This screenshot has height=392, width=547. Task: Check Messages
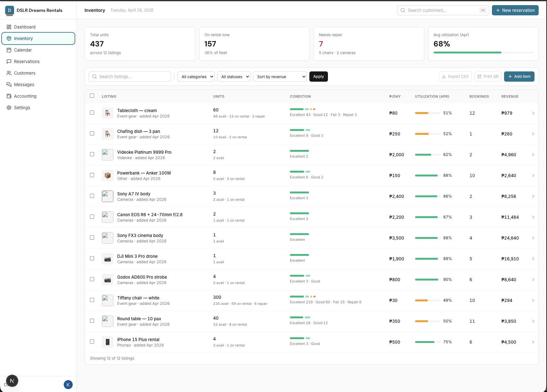(x=24, y=85)
